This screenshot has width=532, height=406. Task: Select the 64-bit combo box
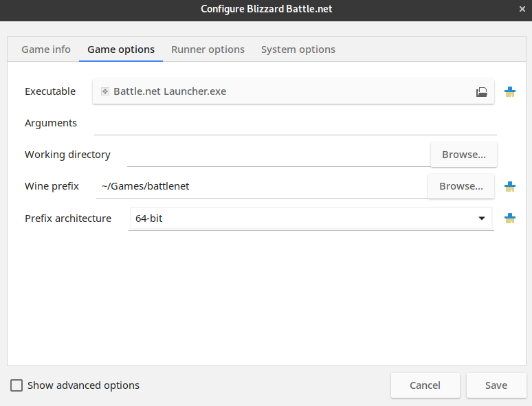311,218
